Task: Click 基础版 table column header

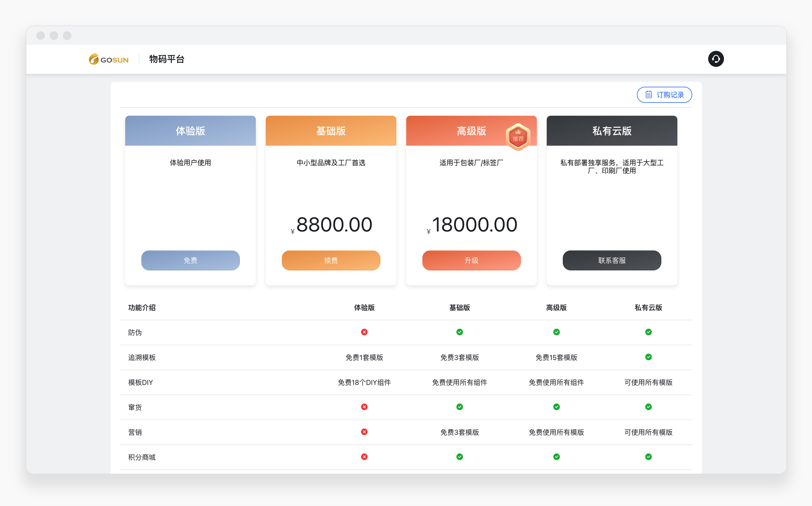Action: [x=459, y=307]
